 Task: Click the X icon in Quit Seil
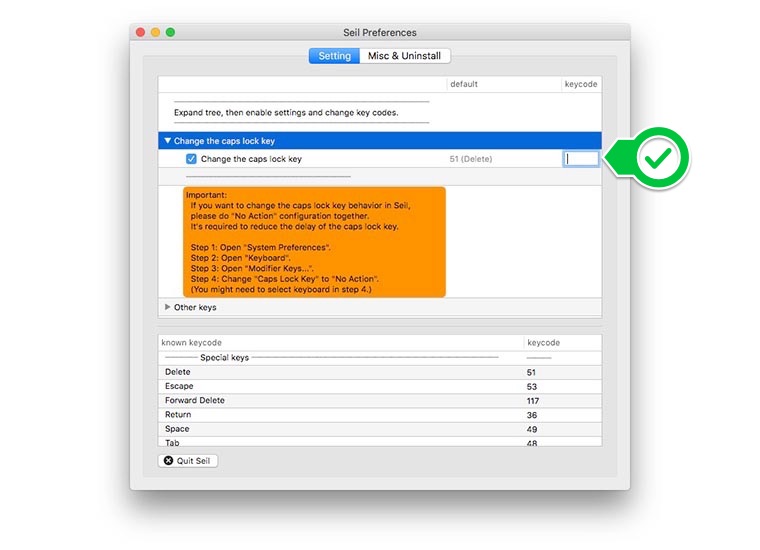168,460
